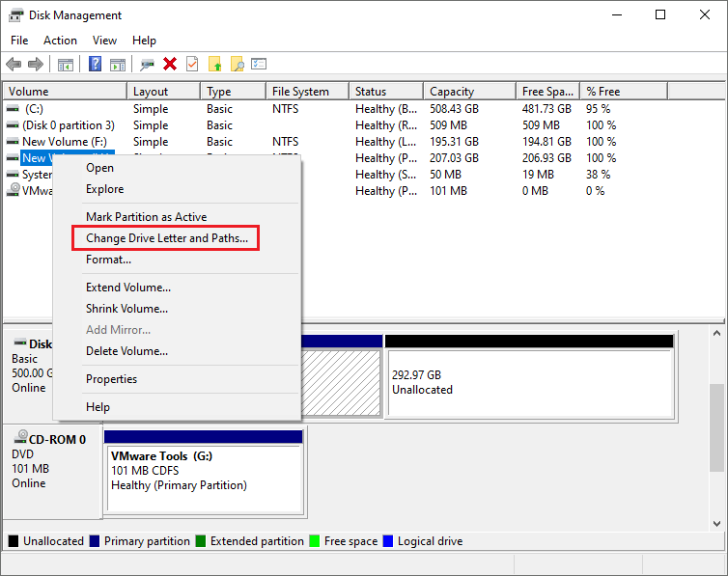Click Show/Hide Console Tree toolbar icon
The image size is (728, 576).
click(x=66, y=64)
